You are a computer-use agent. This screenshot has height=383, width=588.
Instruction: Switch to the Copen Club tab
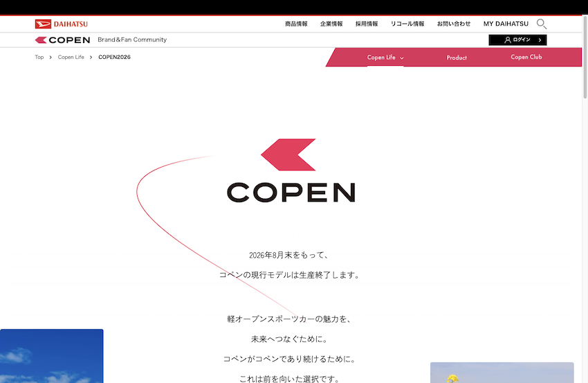pyautogui.click(x=526, y=57)
